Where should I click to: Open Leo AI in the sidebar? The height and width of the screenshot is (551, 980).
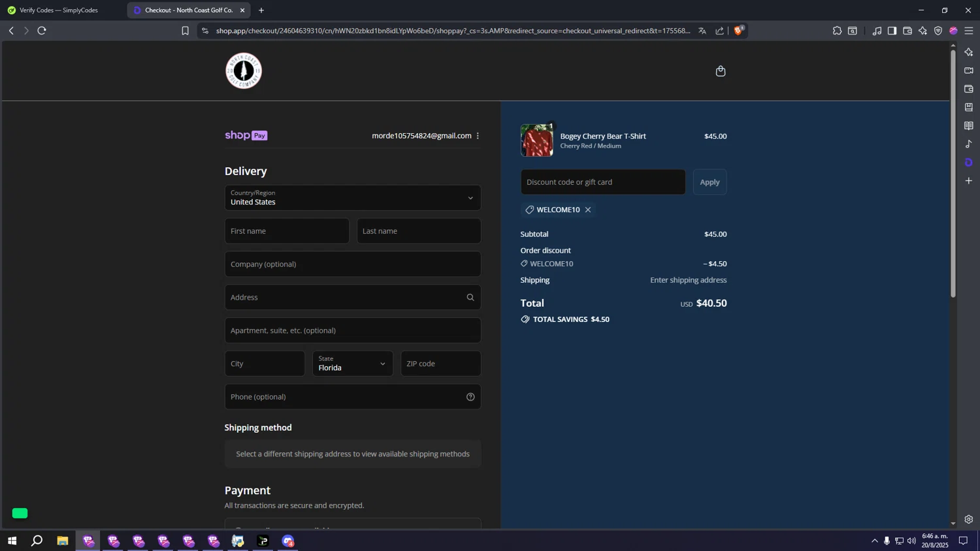[x=969, y=52]
